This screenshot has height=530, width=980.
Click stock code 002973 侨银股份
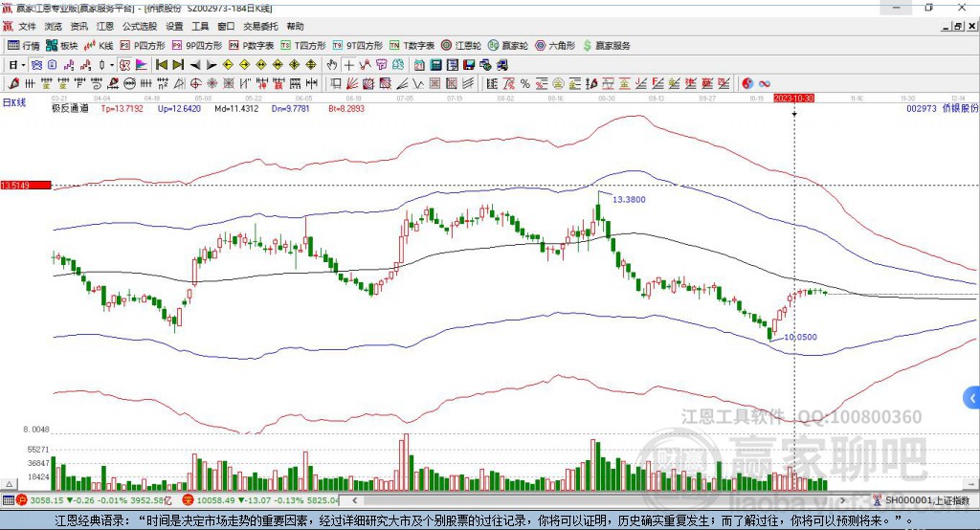coord(942,108)
